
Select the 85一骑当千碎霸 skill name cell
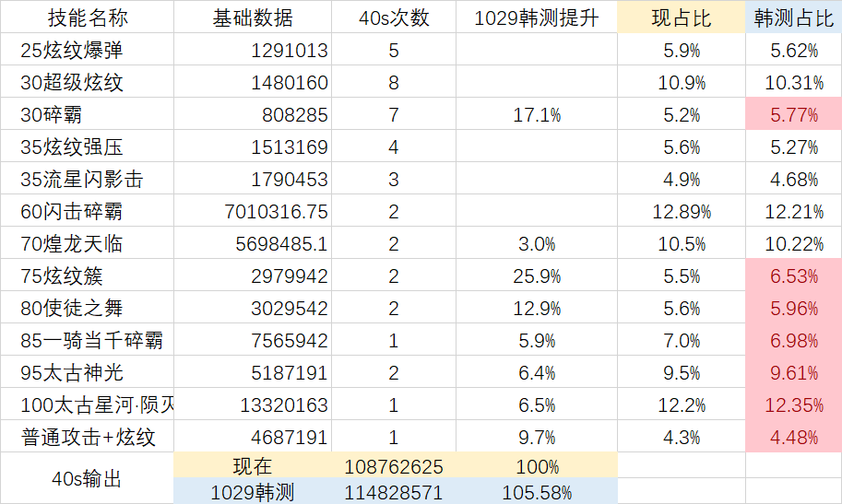(91, 341)
